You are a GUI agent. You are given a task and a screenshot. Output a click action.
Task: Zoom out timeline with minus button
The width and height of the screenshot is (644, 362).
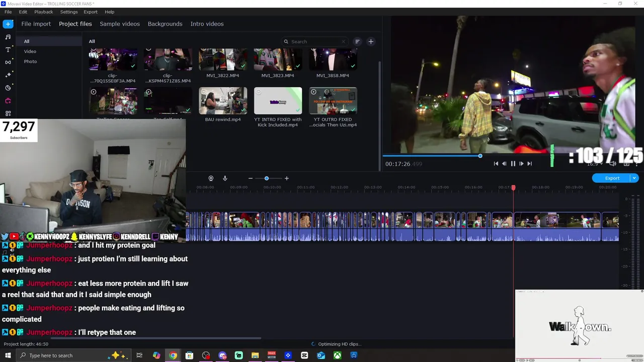(x=251, y=178)
